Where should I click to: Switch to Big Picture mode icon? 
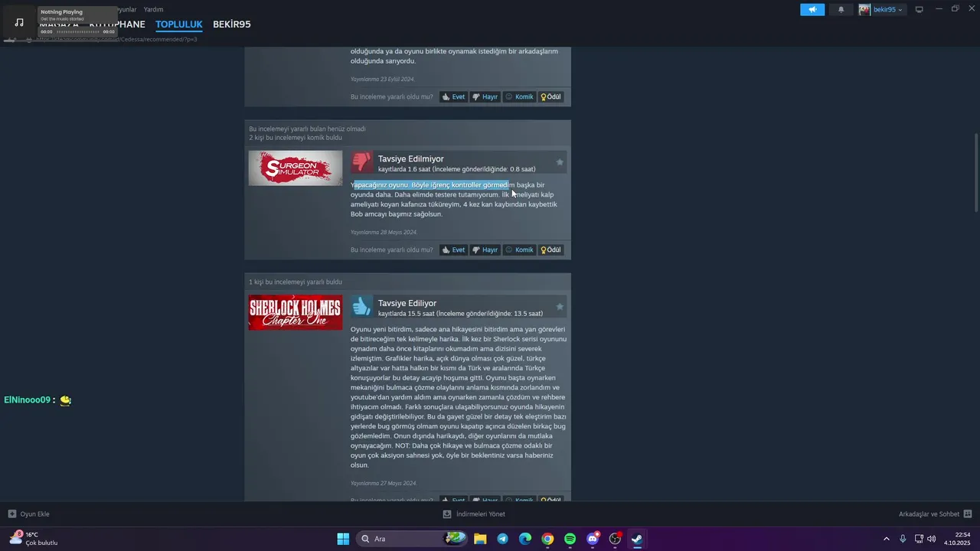(x=920, y=10)
